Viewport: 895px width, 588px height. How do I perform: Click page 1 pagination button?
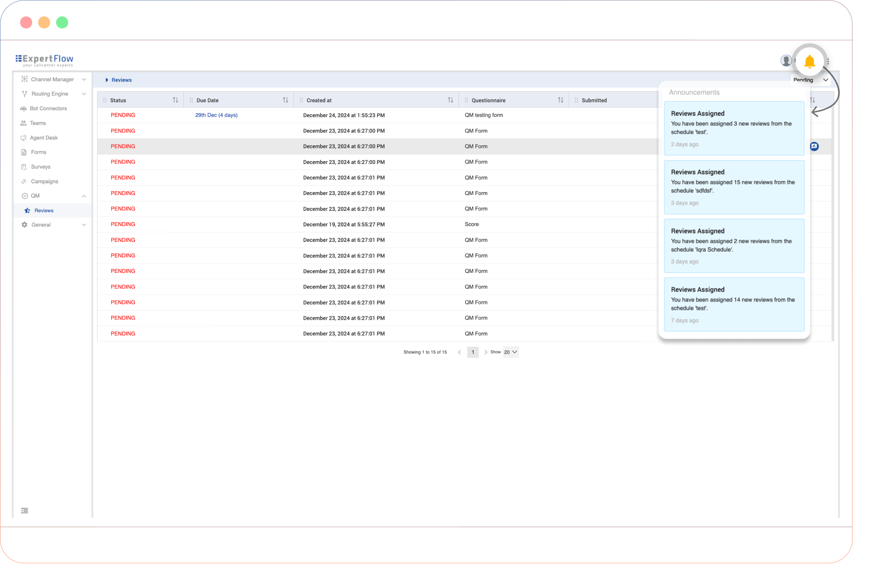tap(473, 352)
